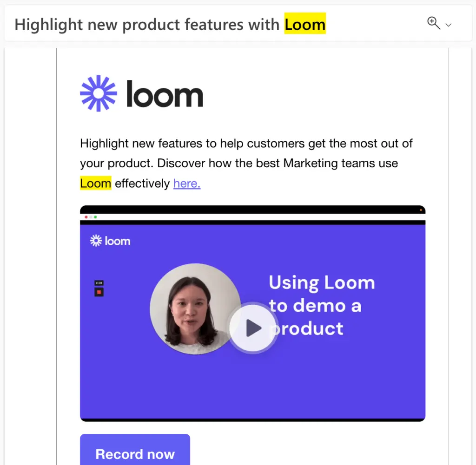
Task: Select the zoom magnifier icon near the subject line
Action: [x=433, y=23]
